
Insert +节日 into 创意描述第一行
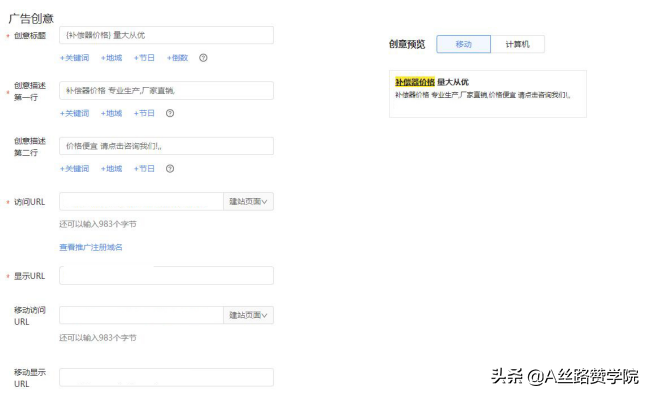(x=144, y=113)
